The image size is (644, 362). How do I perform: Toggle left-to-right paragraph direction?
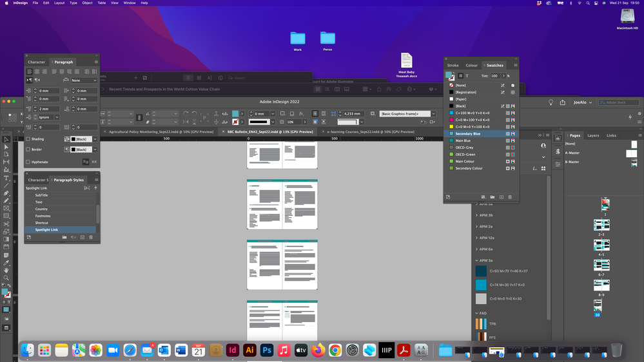coord(30,80)
